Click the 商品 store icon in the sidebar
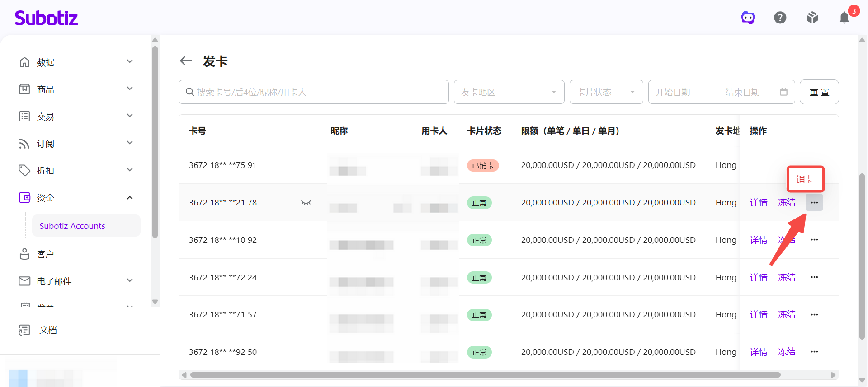The height and width of the screenshot is (387, 868). click(24, 89)
